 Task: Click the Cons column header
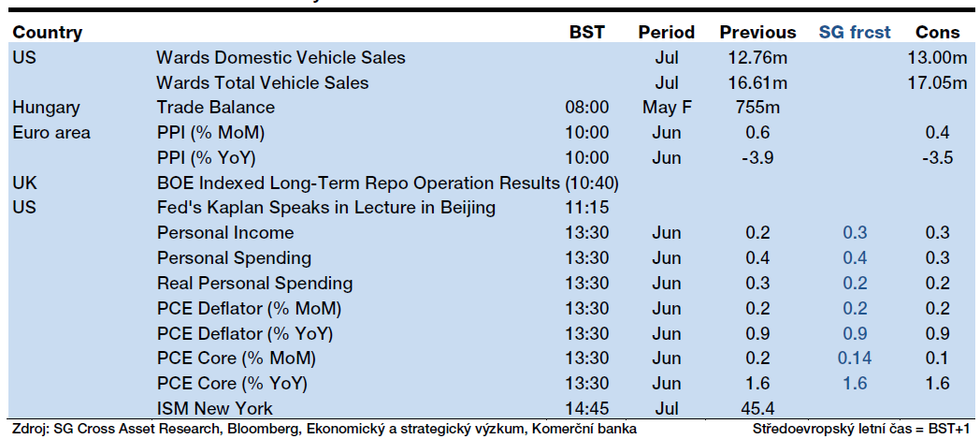[937, 32]
